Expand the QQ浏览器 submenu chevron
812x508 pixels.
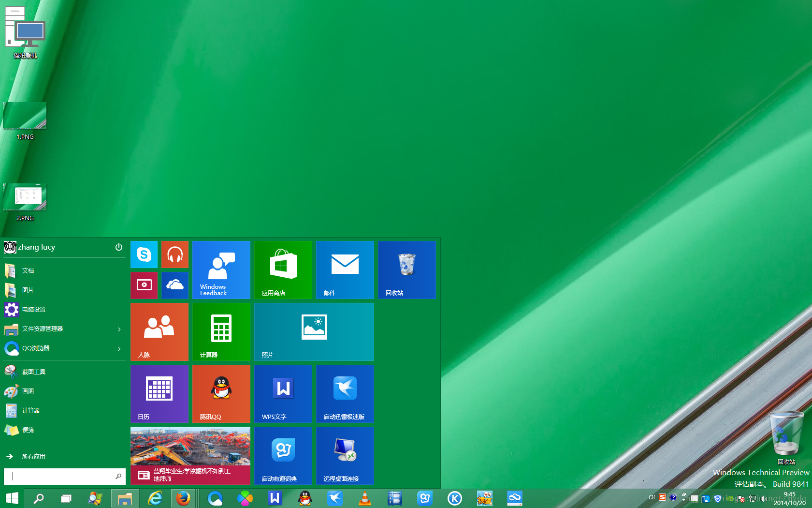(x=119, y=348)
